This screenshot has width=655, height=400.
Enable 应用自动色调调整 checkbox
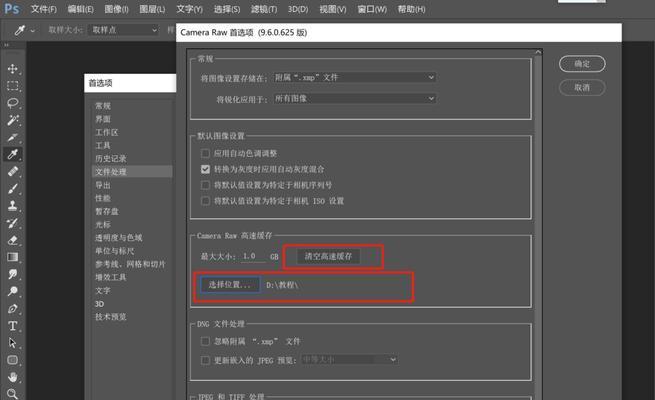205,153
